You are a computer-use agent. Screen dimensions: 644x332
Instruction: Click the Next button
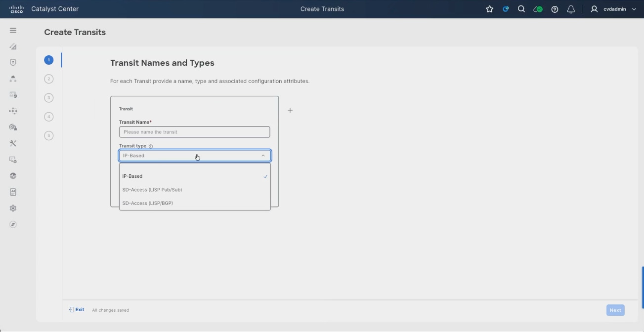click(x=615, y=310)
